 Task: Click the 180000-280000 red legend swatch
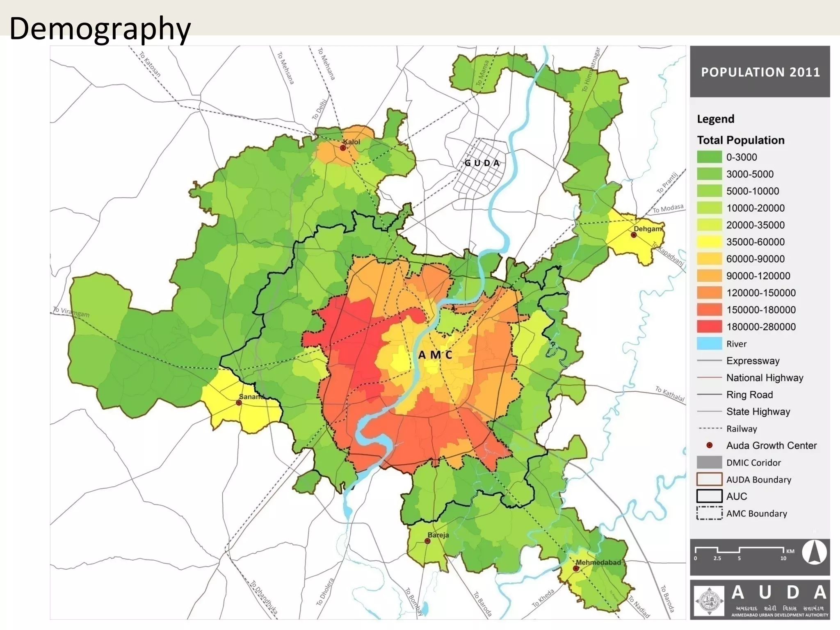click(x=709, y=327)
